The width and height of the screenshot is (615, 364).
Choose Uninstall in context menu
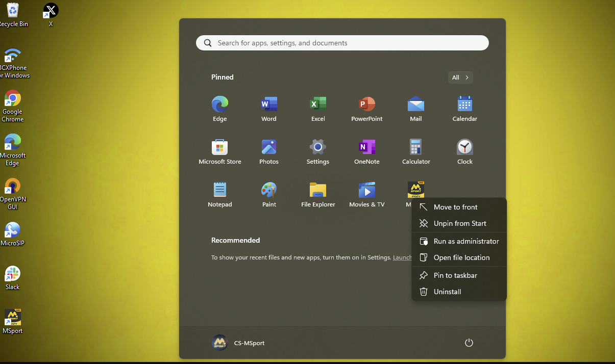click(459, 292)
